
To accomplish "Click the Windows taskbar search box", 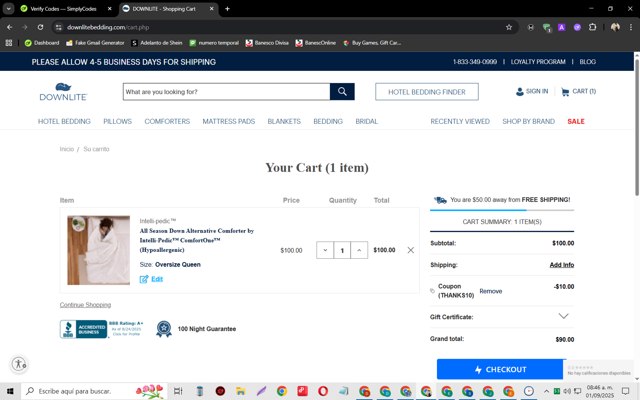I will [94, 391].
